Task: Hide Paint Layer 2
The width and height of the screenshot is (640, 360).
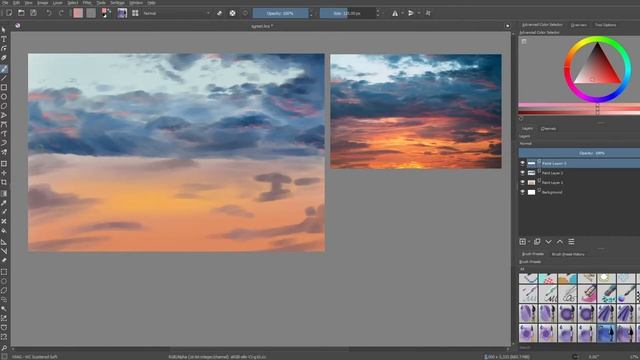Action: tap(522, 173)
